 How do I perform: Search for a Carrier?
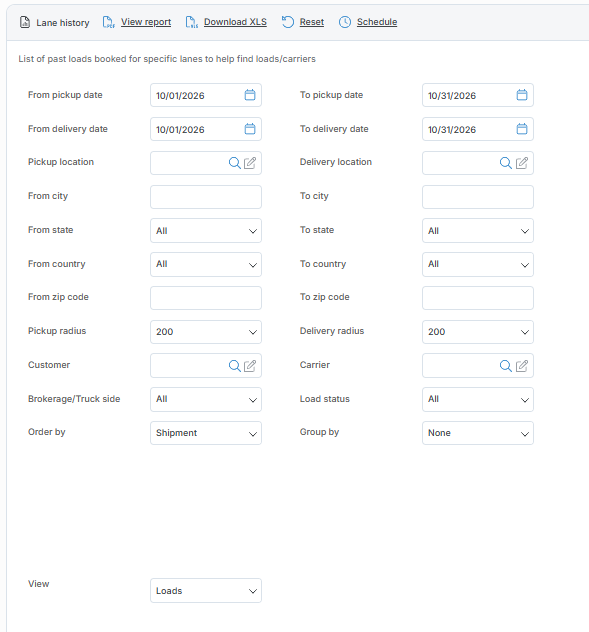pyautogui.click(x=506, y=366)
